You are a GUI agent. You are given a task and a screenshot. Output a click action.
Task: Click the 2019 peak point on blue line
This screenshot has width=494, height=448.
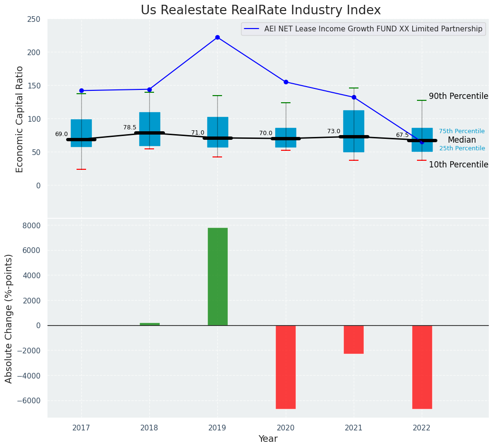tap(217, 37)
